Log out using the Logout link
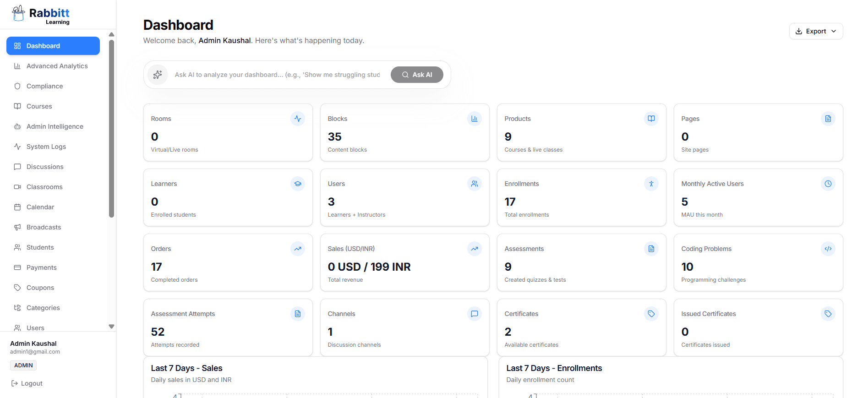Screen dimensions: 868x398 (27, 383)
